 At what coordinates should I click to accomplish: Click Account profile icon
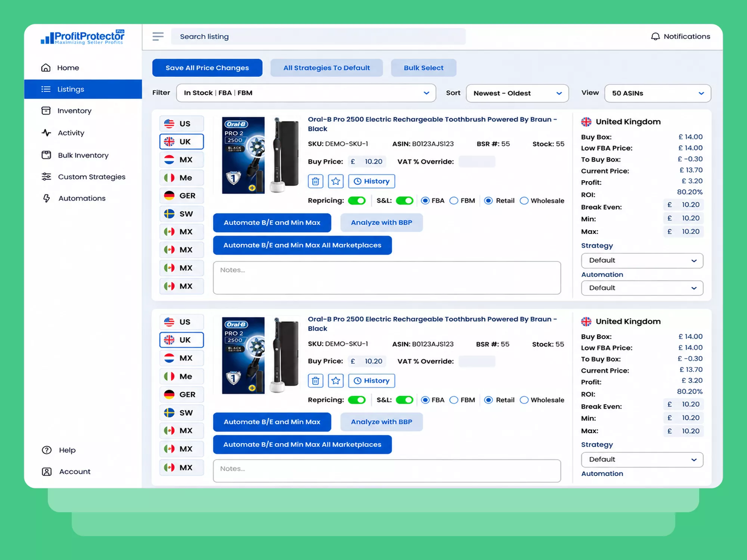click(x=47, y=472)
